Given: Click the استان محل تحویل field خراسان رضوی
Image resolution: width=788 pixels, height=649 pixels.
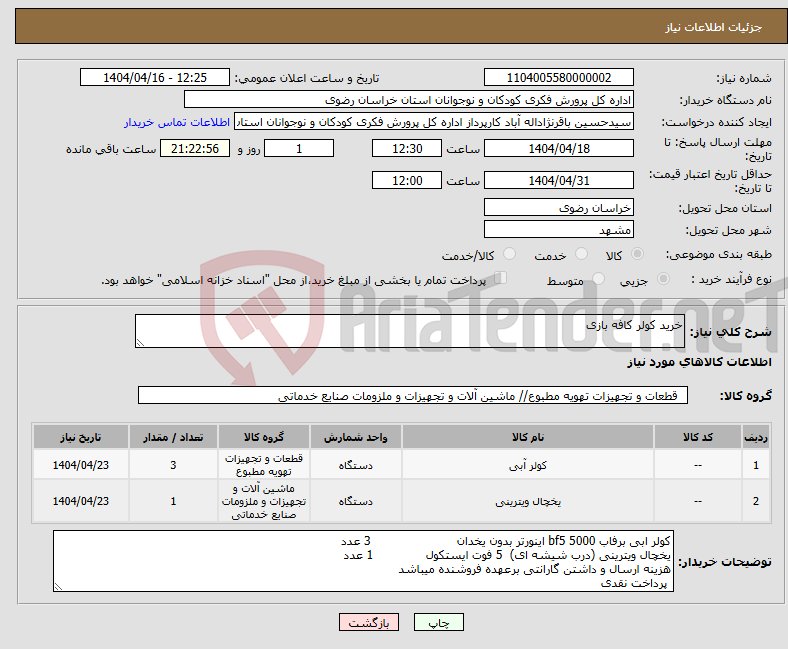Looking at the screenshot, I should point(558,207).
